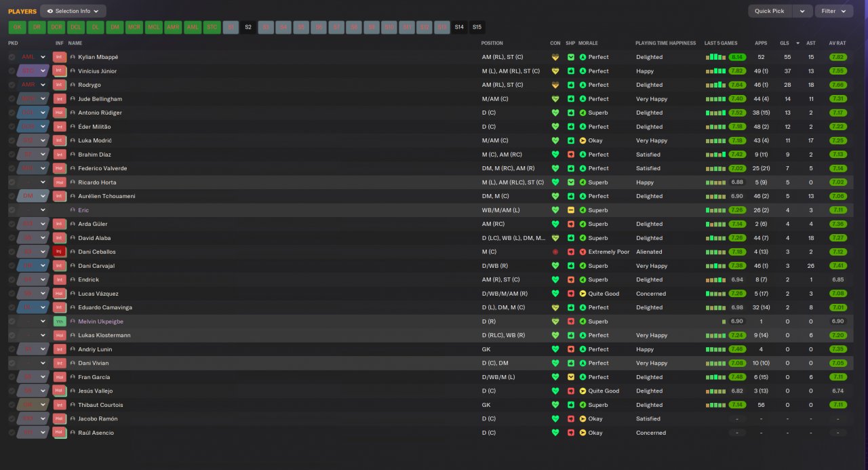This screenshot has height=470, width=868.
Task: Click Fran García's yellow sharpness icon
Action: [571, 377]
